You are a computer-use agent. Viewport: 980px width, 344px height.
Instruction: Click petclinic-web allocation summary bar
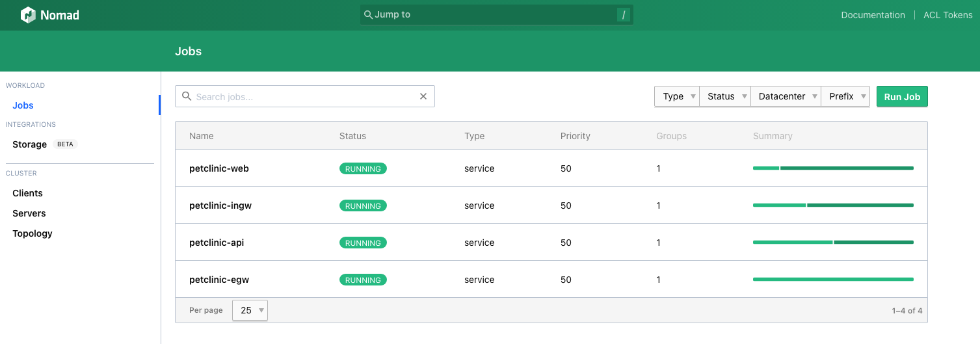[x=833, y=168]
